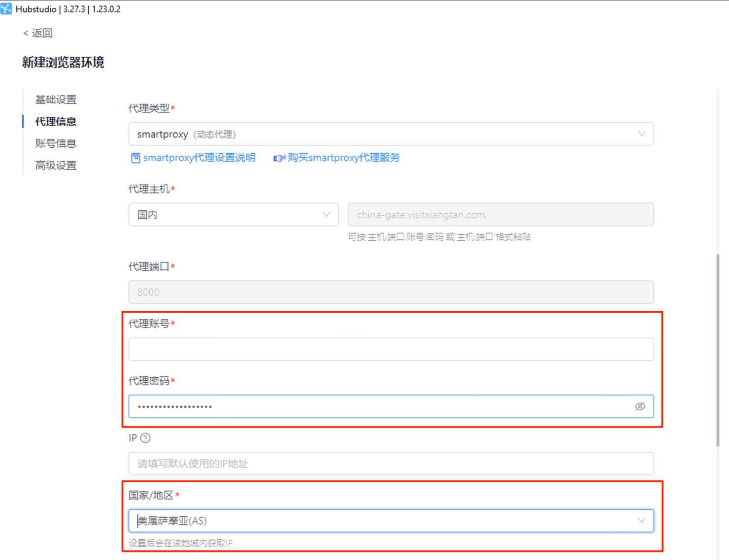Click the IP help question mark icon
The image size is (729, 560).
145,438
